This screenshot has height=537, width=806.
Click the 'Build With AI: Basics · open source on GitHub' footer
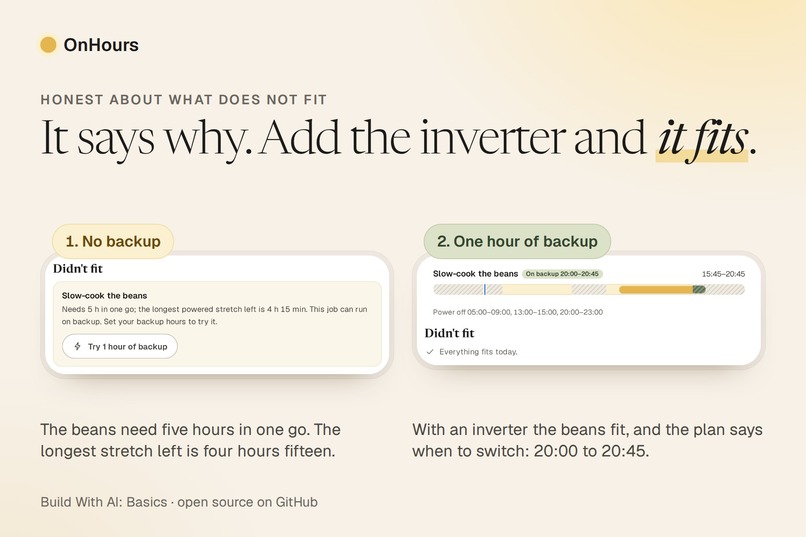point(179,502)
